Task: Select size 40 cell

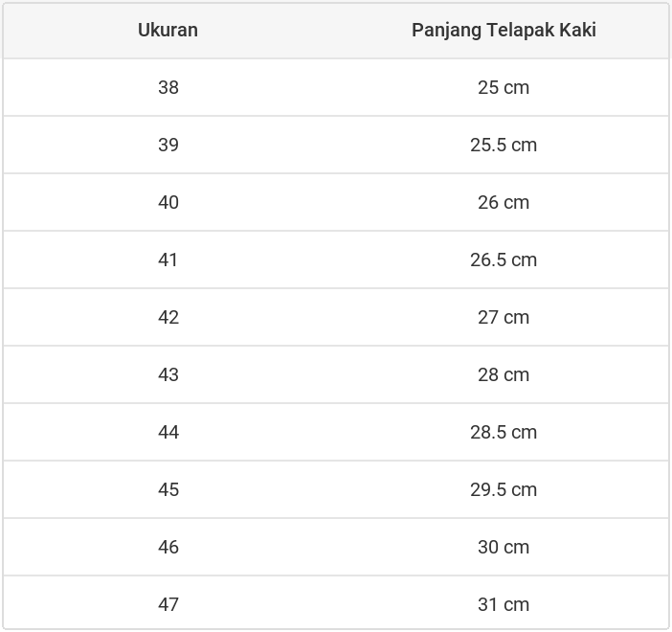Action: click(168, 202)
